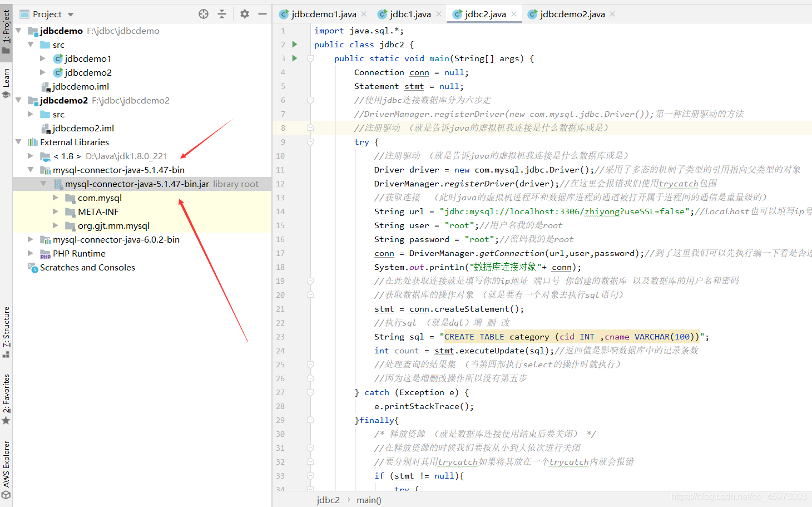Select jdbcdemo1 class in project tree
Screen dimensions: 812x507
tap(88, 58)
